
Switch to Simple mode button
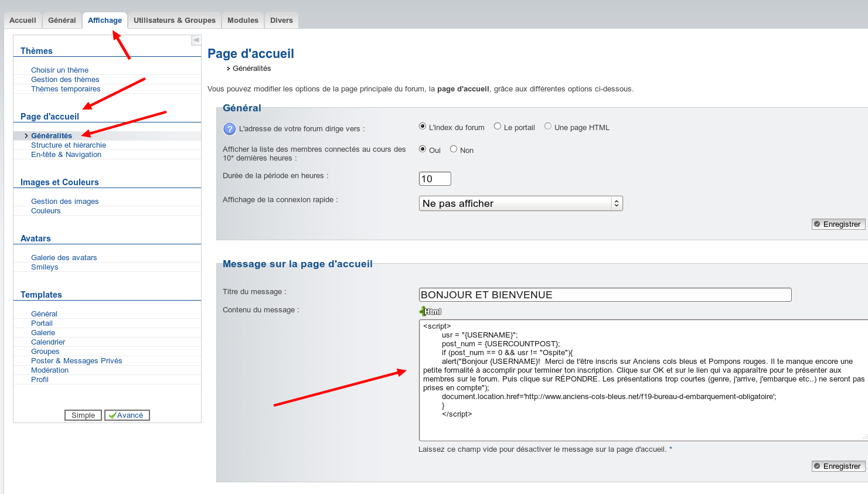point(83,415)
